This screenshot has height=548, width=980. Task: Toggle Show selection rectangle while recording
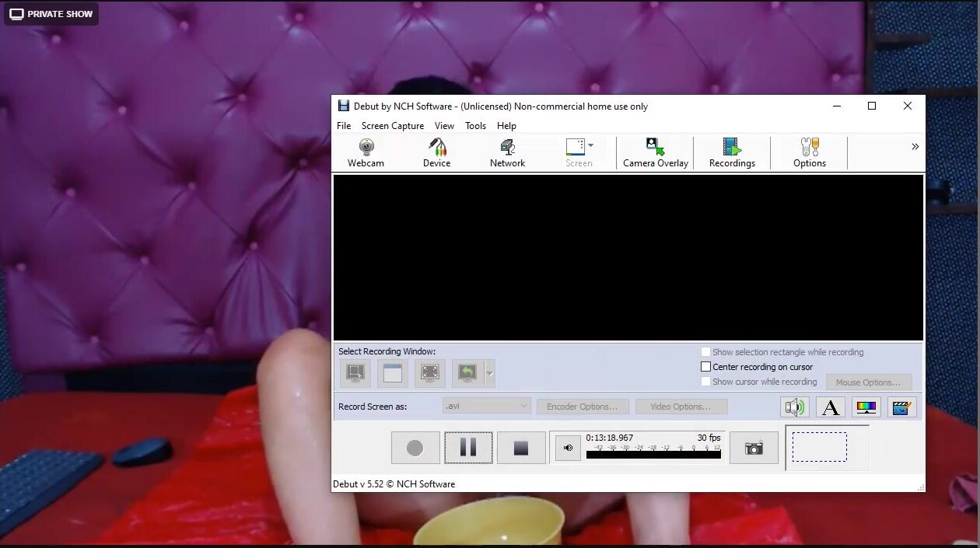(706, 352)
